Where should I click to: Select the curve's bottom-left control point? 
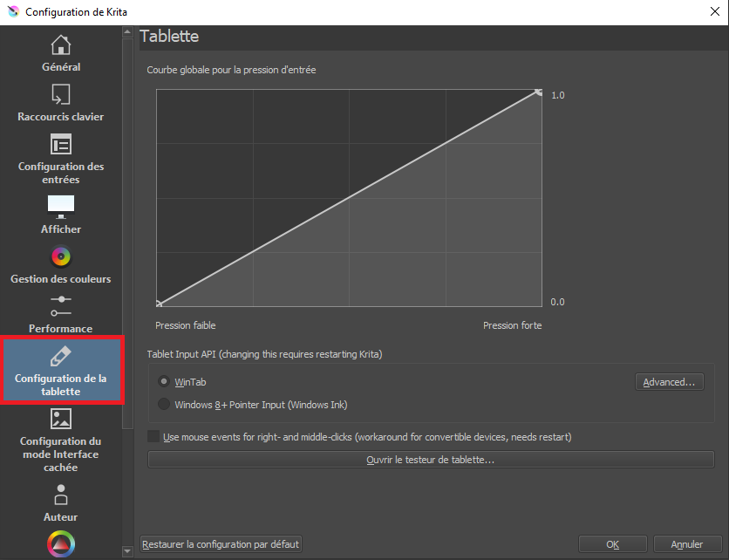tap(159, 304)
